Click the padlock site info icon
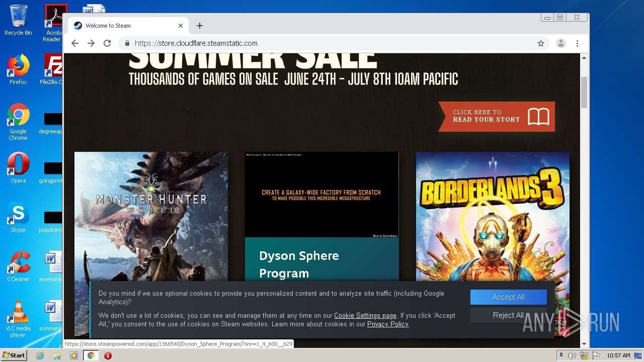This screenshot has width=644, height=362. click(127, 43)
